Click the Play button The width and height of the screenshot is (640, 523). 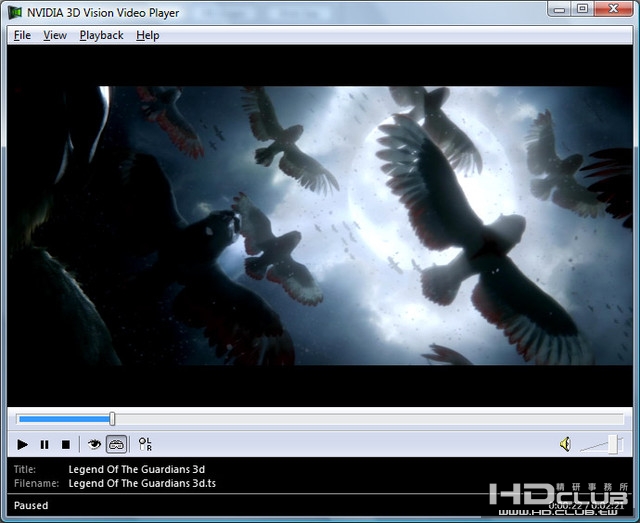(22, 444)
